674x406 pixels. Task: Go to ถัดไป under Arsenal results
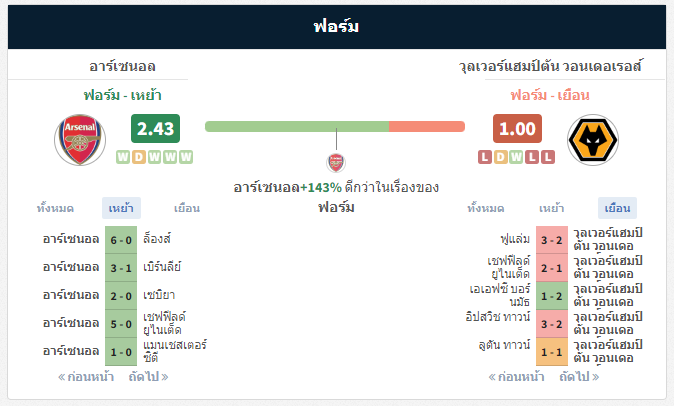(x=149, y=377)
